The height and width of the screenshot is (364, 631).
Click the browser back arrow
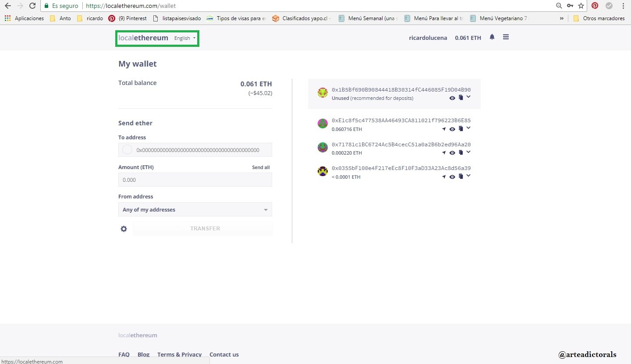7,6
